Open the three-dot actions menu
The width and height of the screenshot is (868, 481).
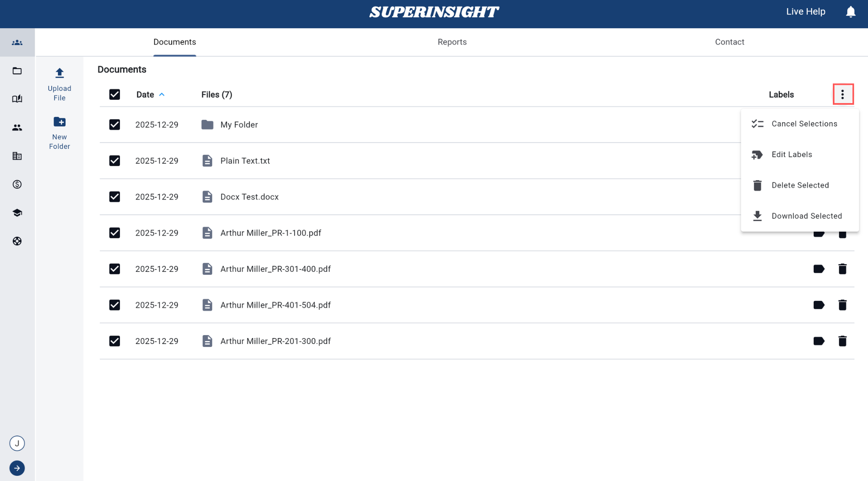(x=843, y=94)
